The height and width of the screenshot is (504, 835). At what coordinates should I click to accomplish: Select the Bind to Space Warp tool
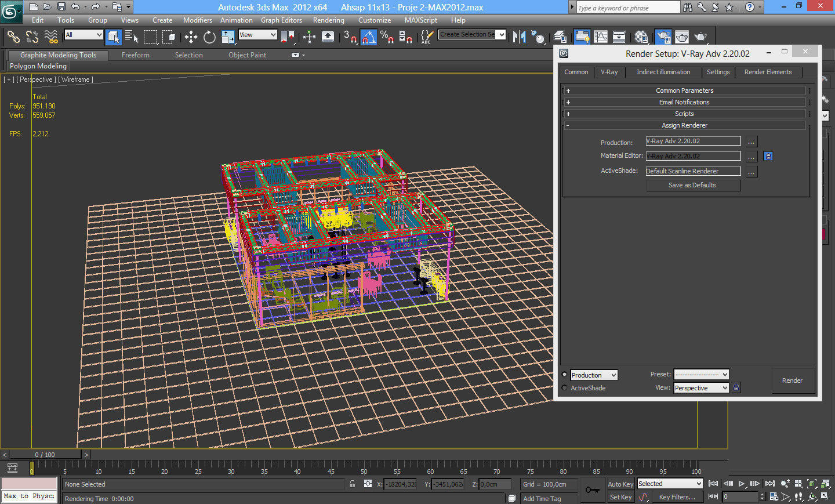51,37
